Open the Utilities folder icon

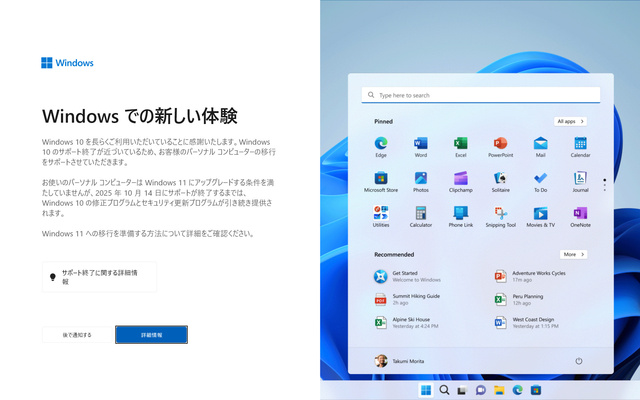pyautogui.click(x=381, y=213)
